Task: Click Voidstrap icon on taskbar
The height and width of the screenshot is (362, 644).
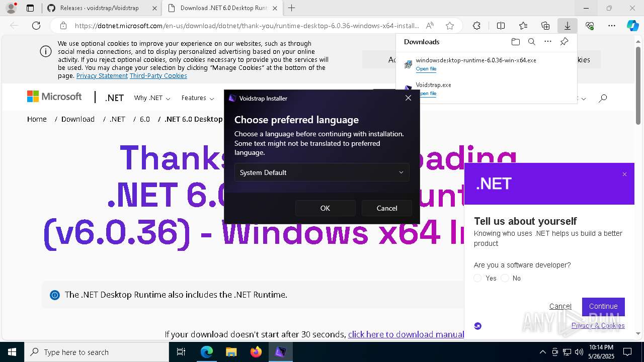Action: pos(280,352)
